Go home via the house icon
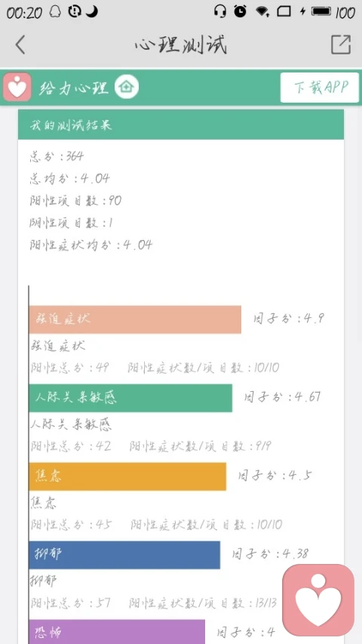 click(x=127, y=87)
